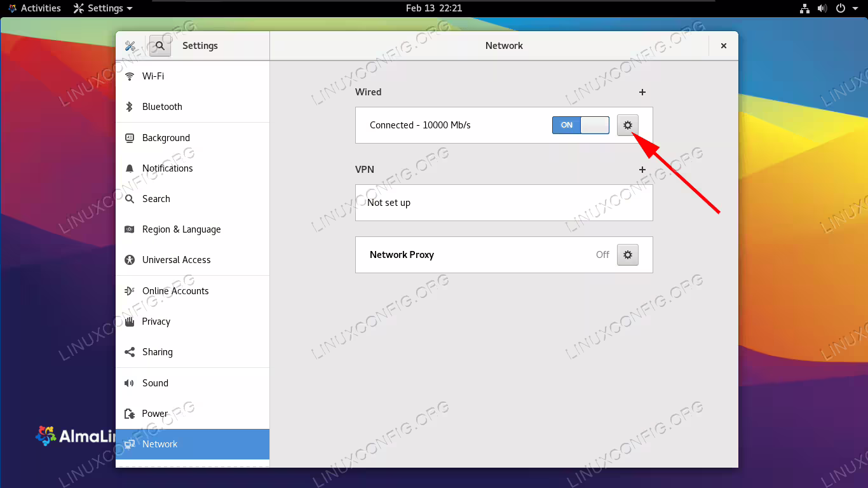
Task: Click the Privacy hand icon
Action: coord(130,322)
